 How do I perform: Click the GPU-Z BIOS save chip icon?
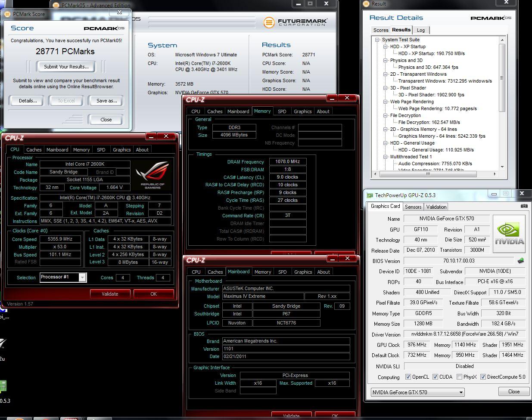pos(521,261)
